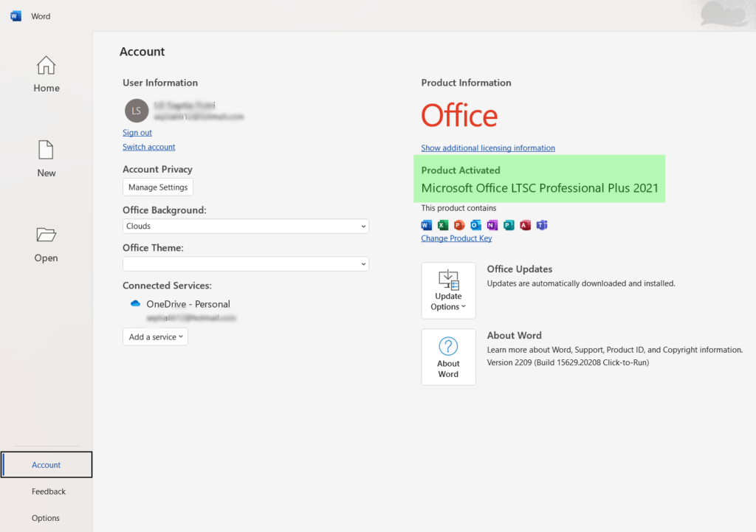Image resolution: width=756 pixels, height=532 pixels.
Task: Switch to the Feedback tab
Action: click(48, 491)
